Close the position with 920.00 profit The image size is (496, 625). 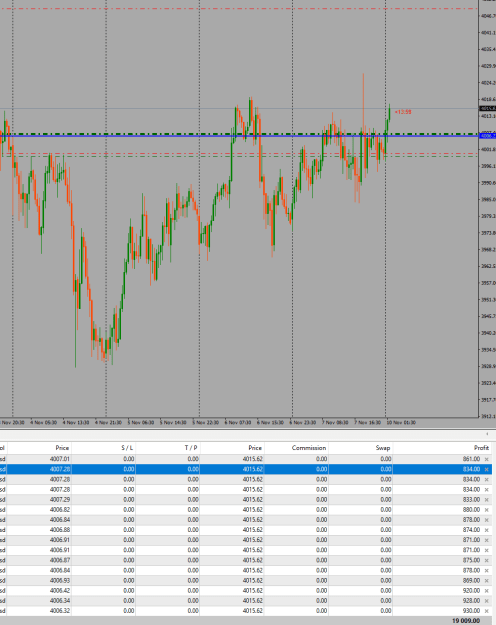click(486, 591)
